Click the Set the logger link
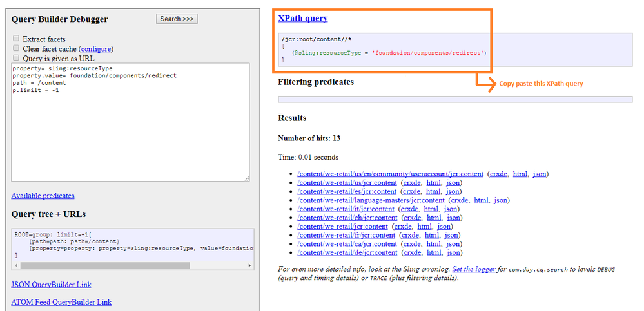The image size is (644, 311). click(474, 269)
